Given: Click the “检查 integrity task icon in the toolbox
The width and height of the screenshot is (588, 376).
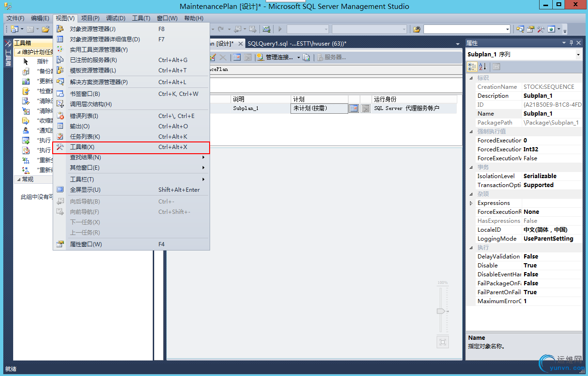Looking at the screenshot, I should [26, 91].
